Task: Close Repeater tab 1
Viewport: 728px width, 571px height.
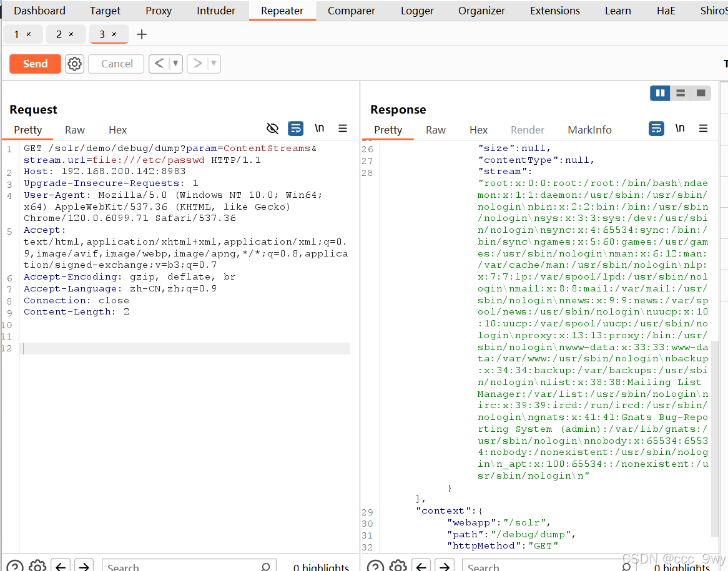Action: pyautogui.click(x=29, y=34)
